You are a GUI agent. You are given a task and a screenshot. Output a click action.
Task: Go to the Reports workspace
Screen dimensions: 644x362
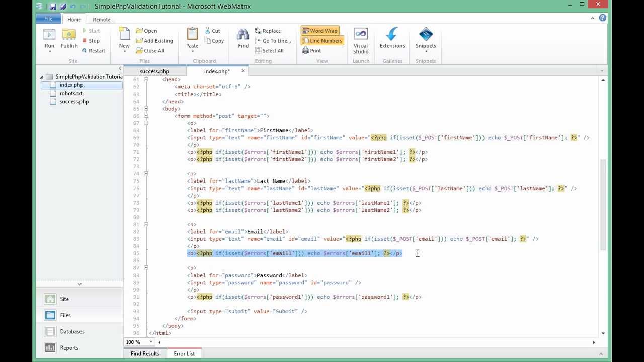tap(79, 348)
